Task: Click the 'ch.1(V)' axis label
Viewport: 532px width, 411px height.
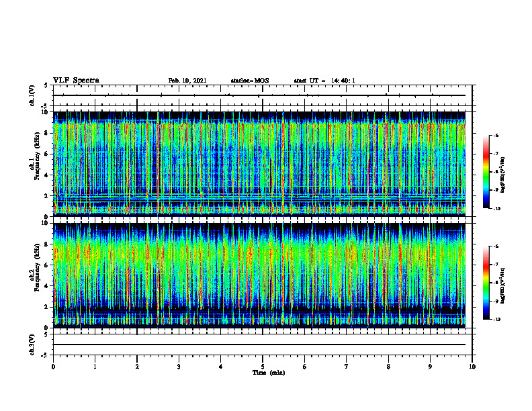Action: tap(32, 95)
